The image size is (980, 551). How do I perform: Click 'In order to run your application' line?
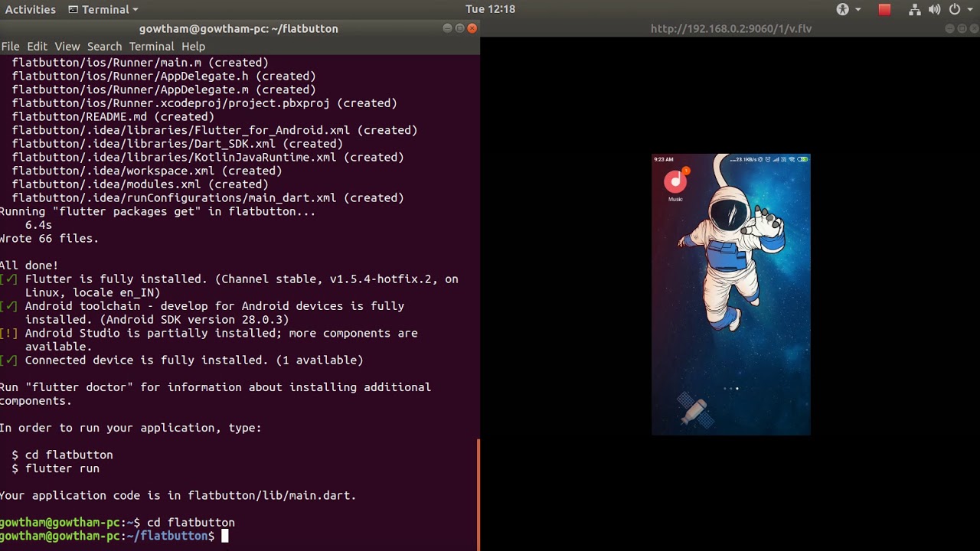pyautogui.click(x=131, y=428)
